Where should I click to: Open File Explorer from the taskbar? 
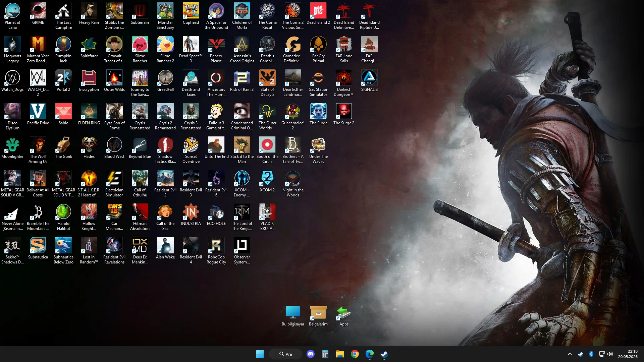[x=340, y=354]
